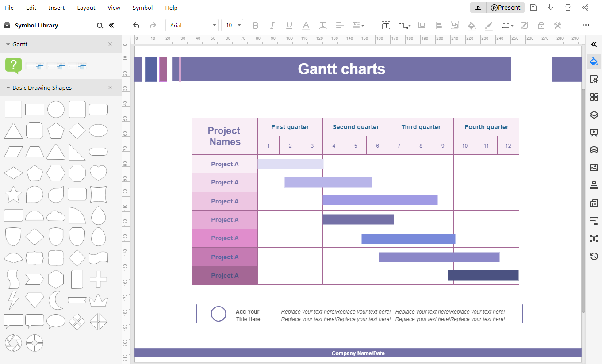Open the Layers panel on the right sidebar
Image resolution: width=602 pixels, height=364 pixels.
594,115
